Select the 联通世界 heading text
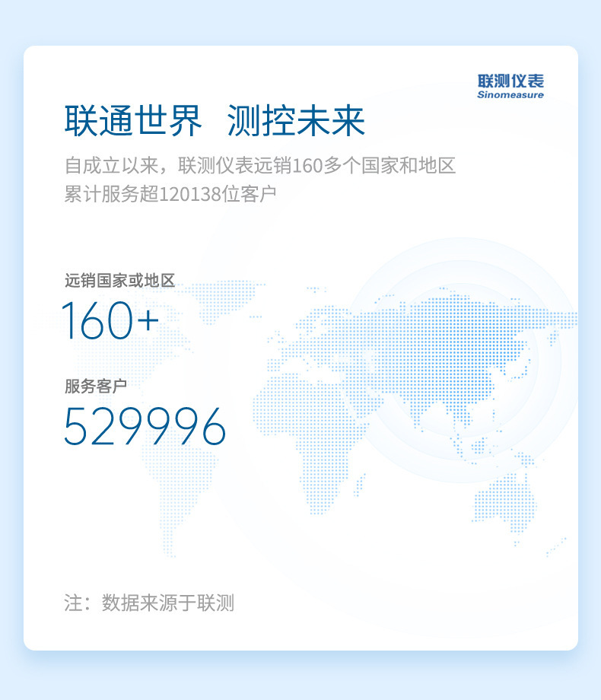 point(133,121)
